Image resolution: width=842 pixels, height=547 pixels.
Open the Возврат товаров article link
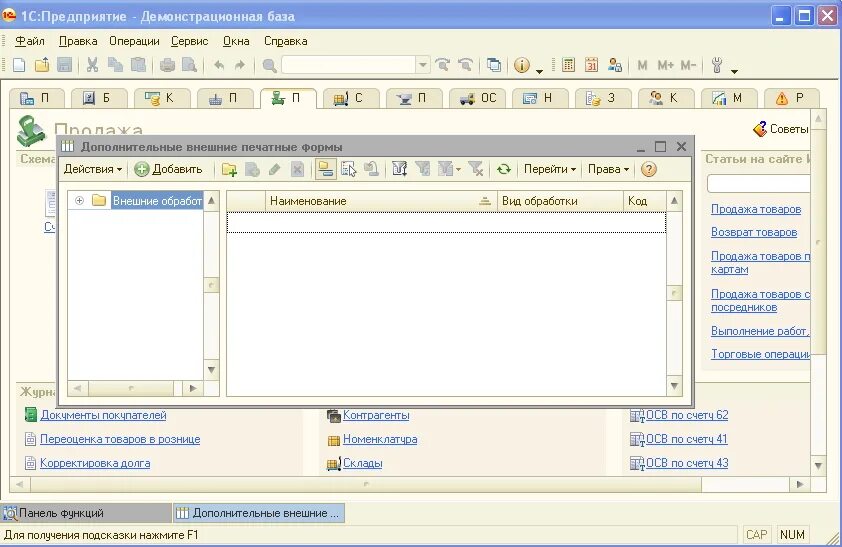tap(754, 232)
